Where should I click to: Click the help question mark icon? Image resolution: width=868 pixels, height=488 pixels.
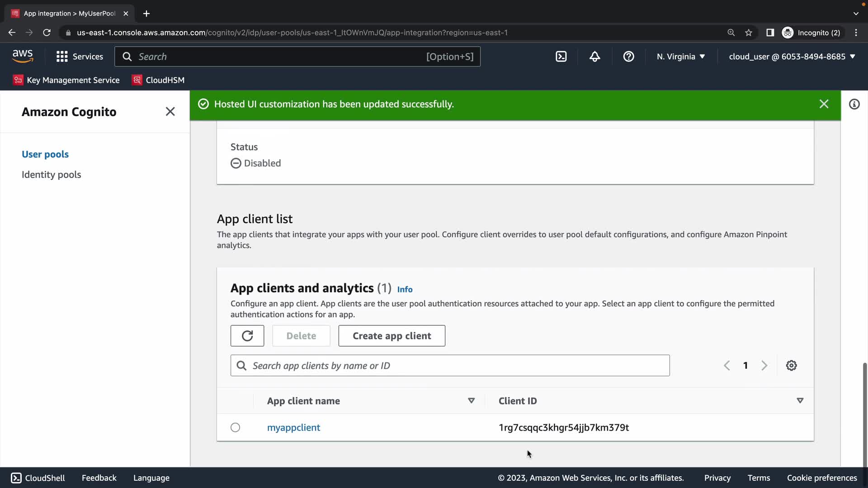(628, 56)
